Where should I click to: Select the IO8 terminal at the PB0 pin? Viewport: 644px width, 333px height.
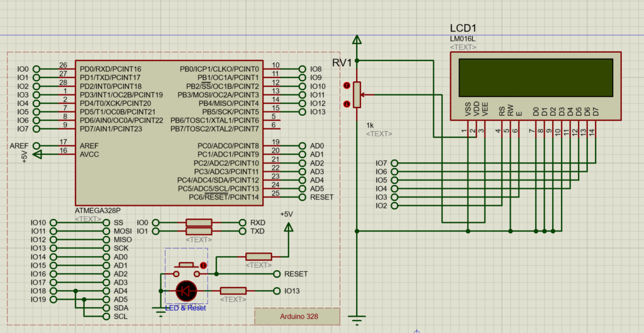[x=303, y=69]
